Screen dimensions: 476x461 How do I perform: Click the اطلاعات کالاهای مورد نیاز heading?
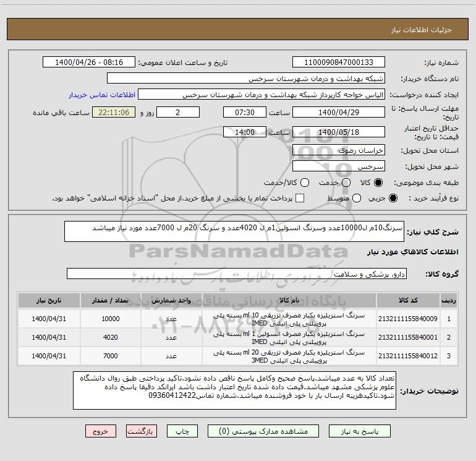412,252
